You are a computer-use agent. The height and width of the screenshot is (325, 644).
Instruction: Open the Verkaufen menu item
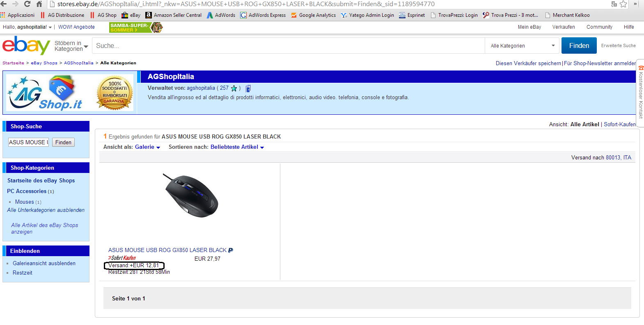coord(564,27)
